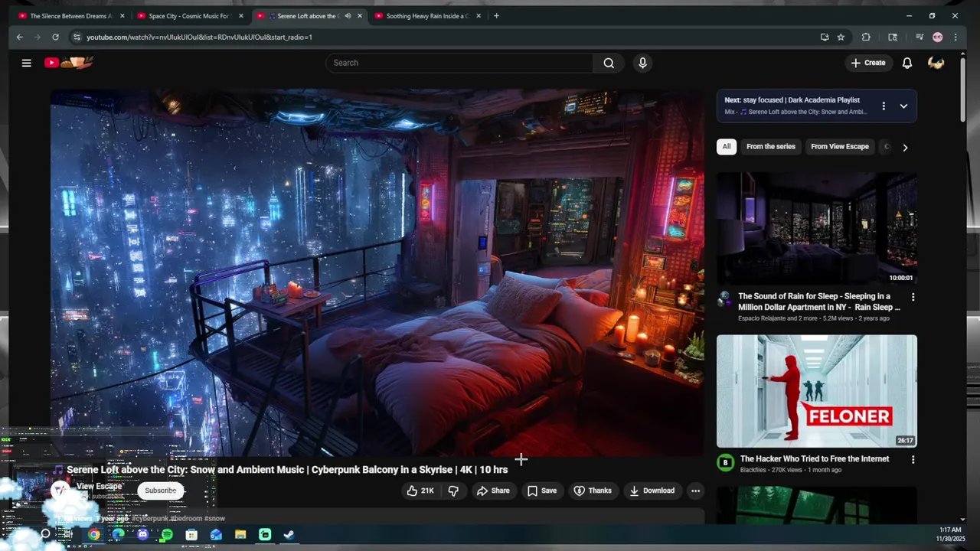This screenshot has width=980, height=551.
Task: Open a new browser tab
Action: click(496, 15)
